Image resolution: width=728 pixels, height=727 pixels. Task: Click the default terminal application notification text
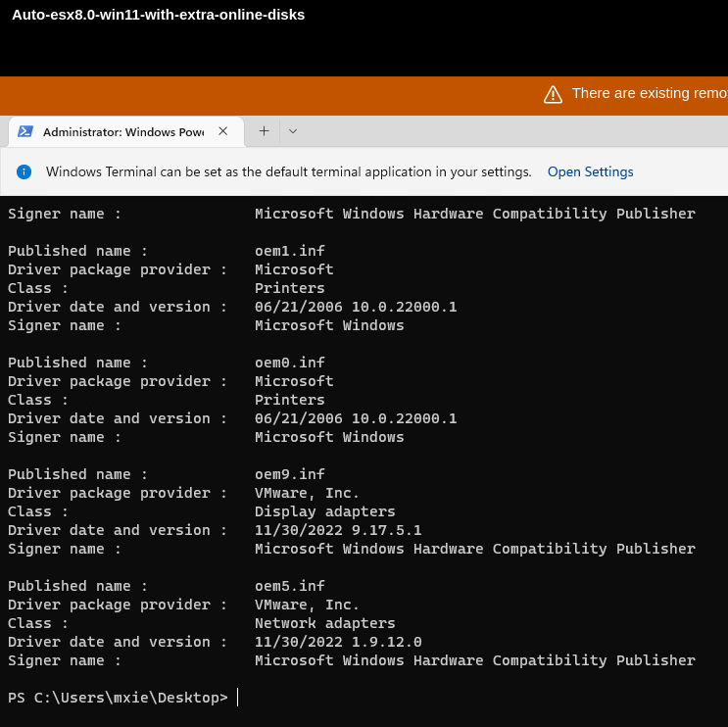click(288, 171)
